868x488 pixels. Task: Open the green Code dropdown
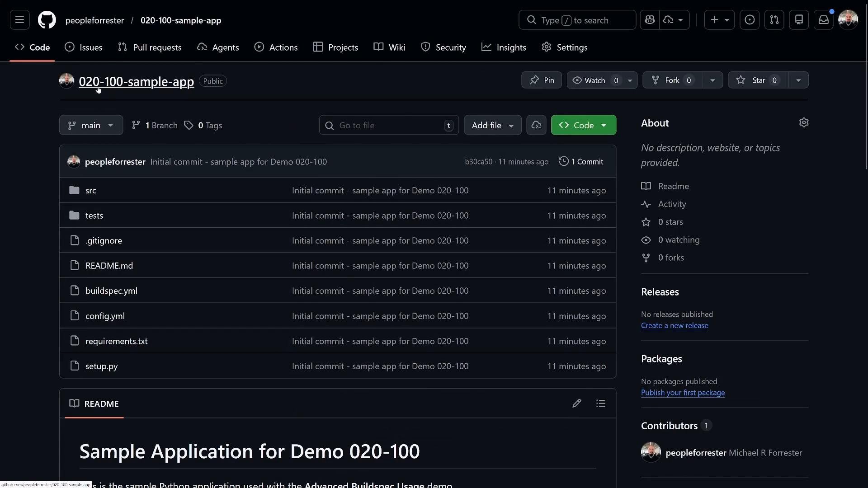pos(583,125)
